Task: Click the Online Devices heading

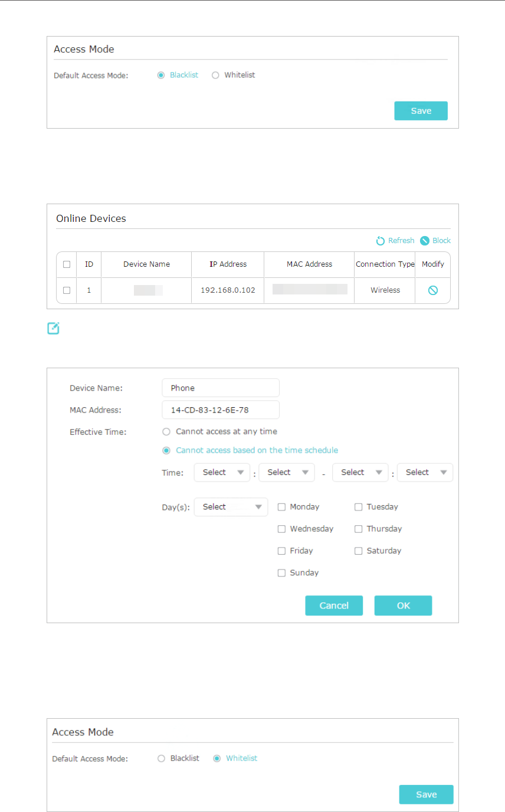Action: 91,218
